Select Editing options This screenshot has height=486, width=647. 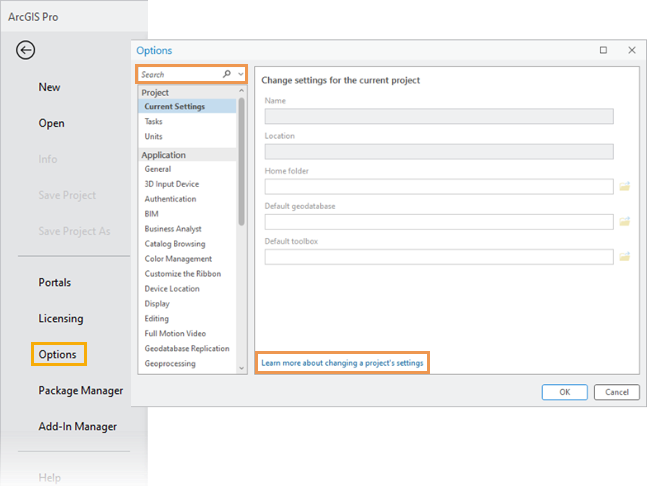point(156,318)
